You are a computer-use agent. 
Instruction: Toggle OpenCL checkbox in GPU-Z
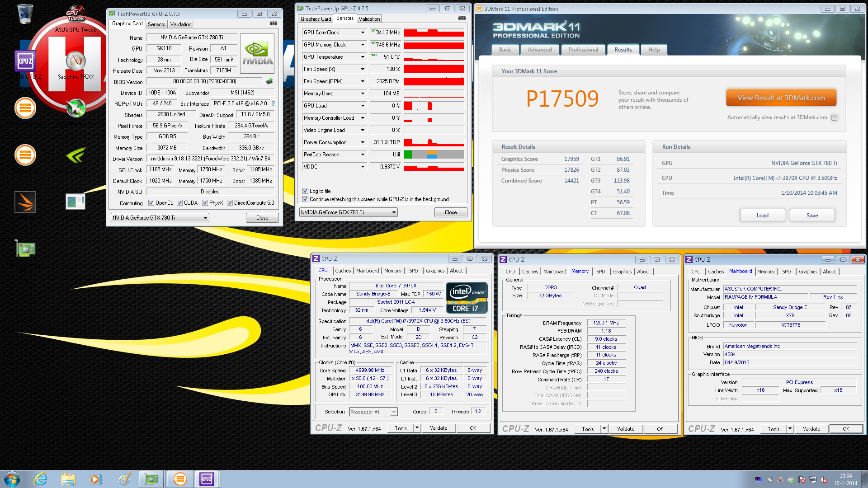coord(151,203)
